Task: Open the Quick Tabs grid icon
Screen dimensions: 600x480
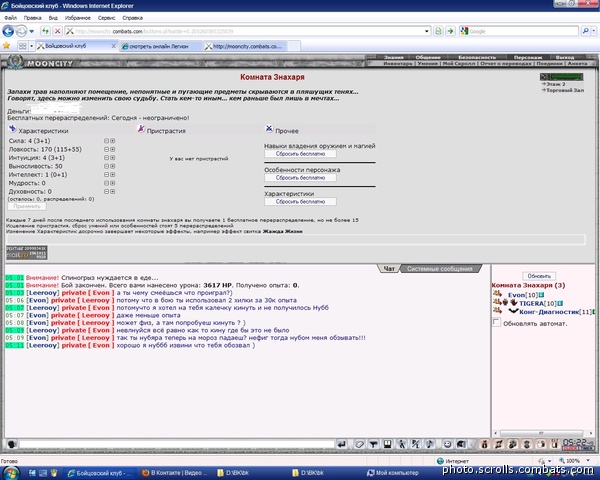Action: pos(23,46)
